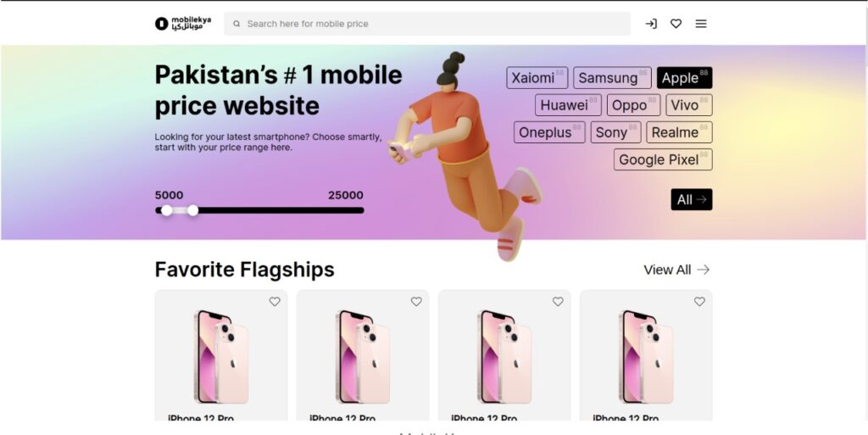Favorite the first iPhone 12 Pro card
Image resolution: width=868 pixels, height=435 pixels.
tap(275, 302)
